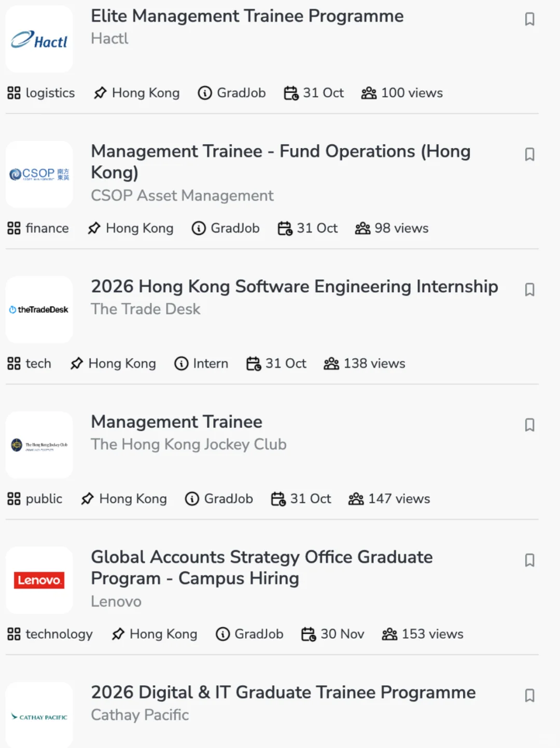Bookmark the Cathay Pacific Digital & IT programme
The width and height of the screenshot is (560, 748).
click(x=529, y=696)
